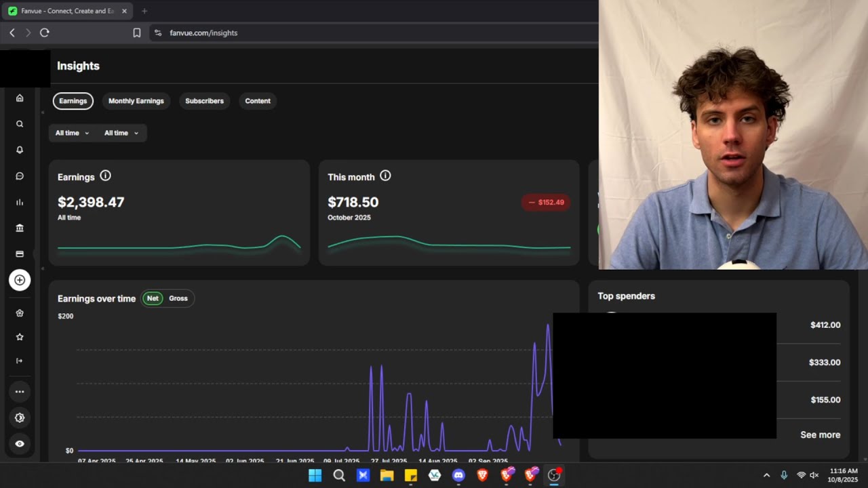Switch to Monthly Earnings tab

[x=136, y=101]
